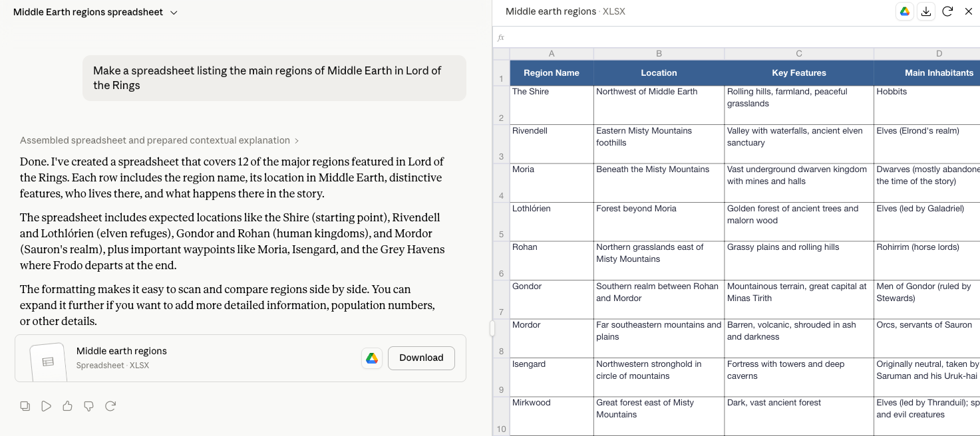Click the cell 'Isengard'
Viewport: 980px width, 436px height.
tap(552, 378)
